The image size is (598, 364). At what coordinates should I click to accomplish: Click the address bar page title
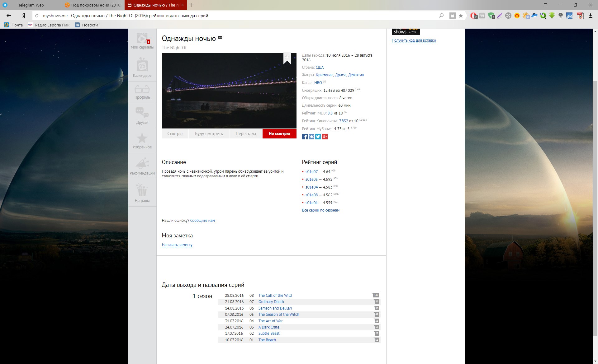[x=140, y=16]
